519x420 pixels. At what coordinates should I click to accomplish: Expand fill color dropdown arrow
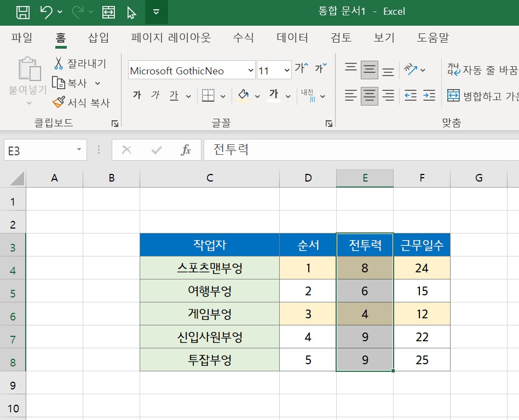[x=257, y=97]
